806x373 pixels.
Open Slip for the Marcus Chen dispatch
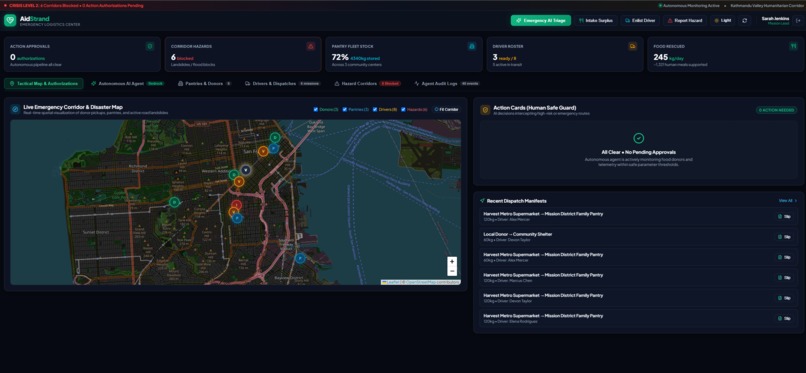coord(784,277)
